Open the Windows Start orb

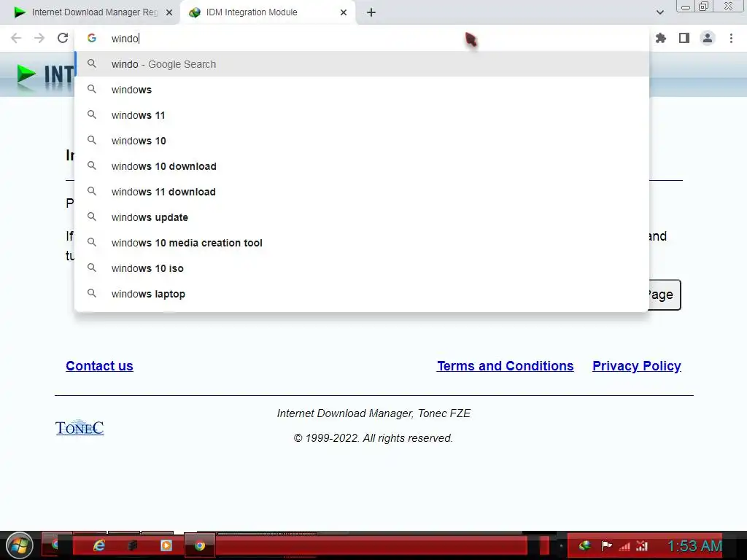click(x=20, y=545)
